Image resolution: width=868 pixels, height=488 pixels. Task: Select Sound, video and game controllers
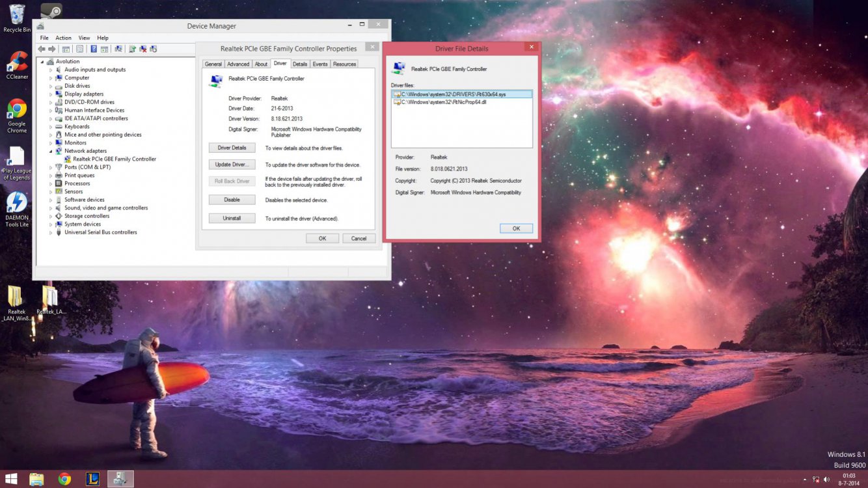point(102,208)
